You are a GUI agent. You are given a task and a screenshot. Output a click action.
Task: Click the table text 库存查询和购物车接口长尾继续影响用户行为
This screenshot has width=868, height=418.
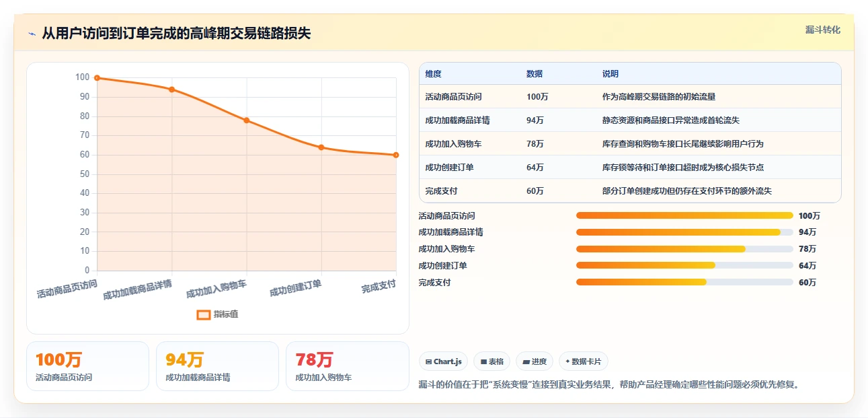tap(683, 144)
